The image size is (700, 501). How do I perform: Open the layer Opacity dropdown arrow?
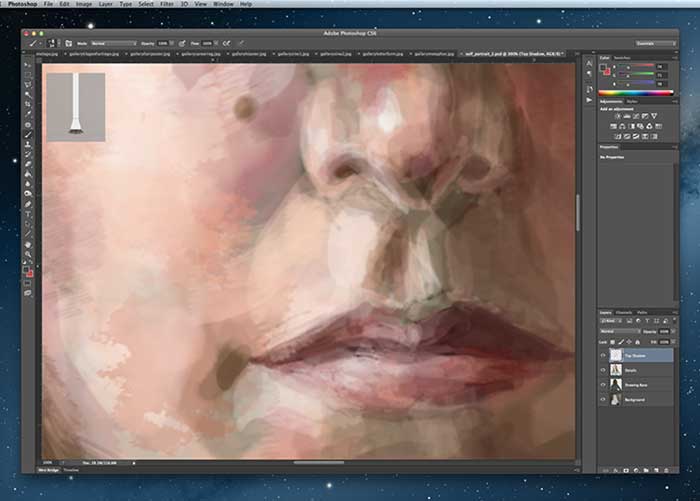pyautogui.click(x=673, y=331)
